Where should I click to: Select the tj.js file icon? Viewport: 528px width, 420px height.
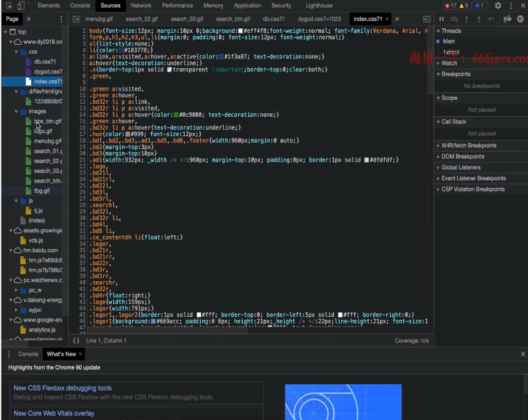tap(28, 211)
